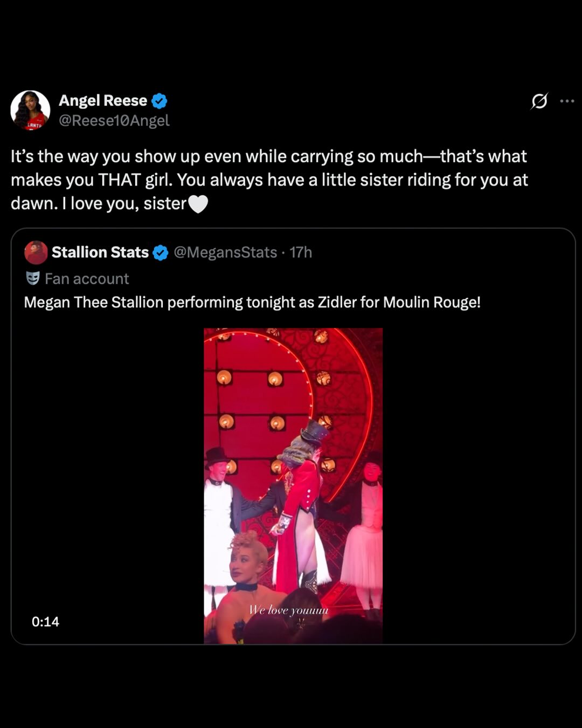Visit the @Reese10Angel handle
The image size is (582, 728).
click(x=114, y=120)
